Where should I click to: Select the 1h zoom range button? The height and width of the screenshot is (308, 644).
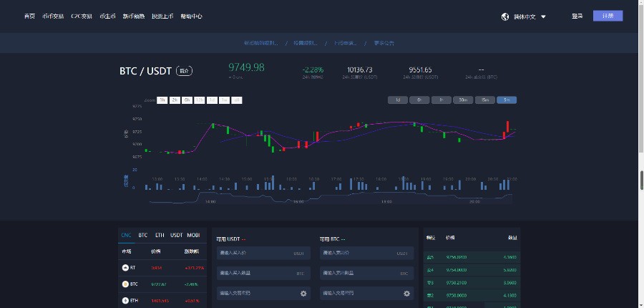point(162,100)
